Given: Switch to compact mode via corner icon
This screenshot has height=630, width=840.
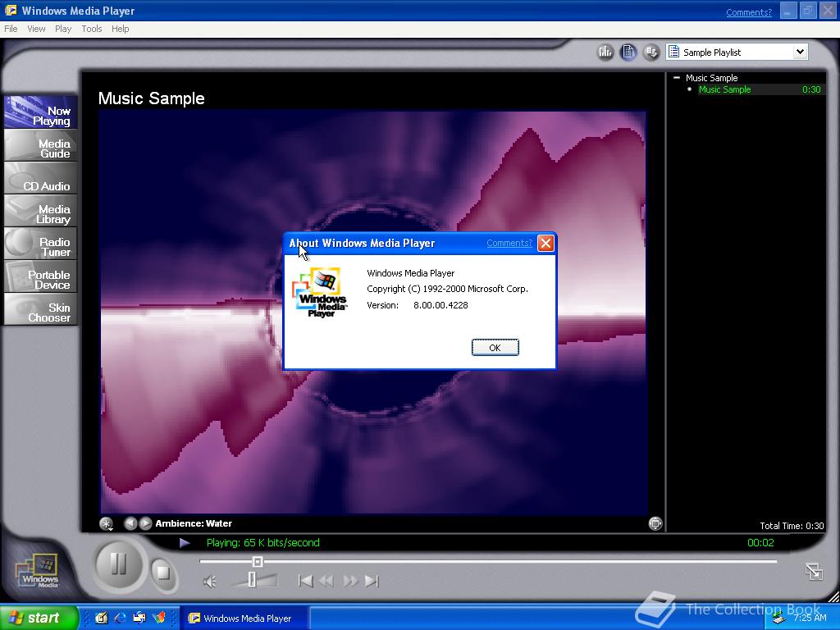Looking at the screenshot, I should (814, 571).
